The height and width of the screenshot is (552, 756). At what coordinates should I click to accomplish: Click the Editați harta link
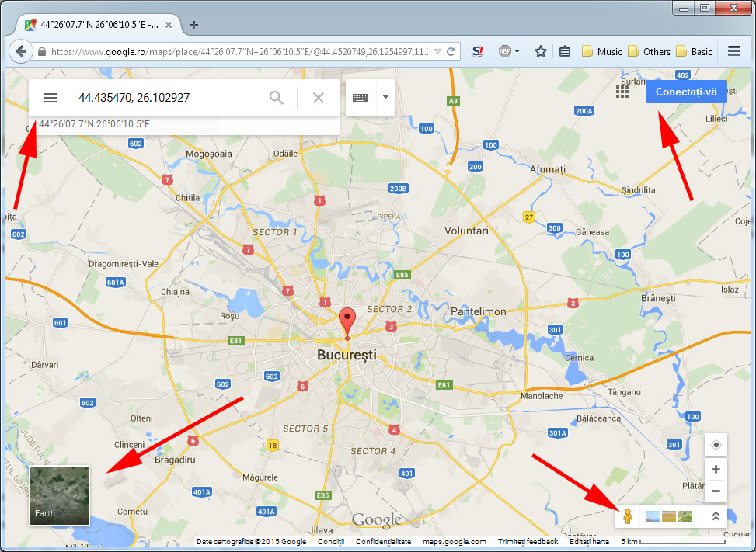tap(589, 541)
